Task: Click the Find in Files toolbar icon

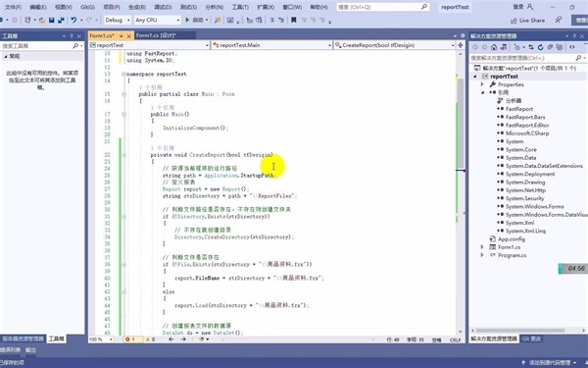Action: (218, 20)
